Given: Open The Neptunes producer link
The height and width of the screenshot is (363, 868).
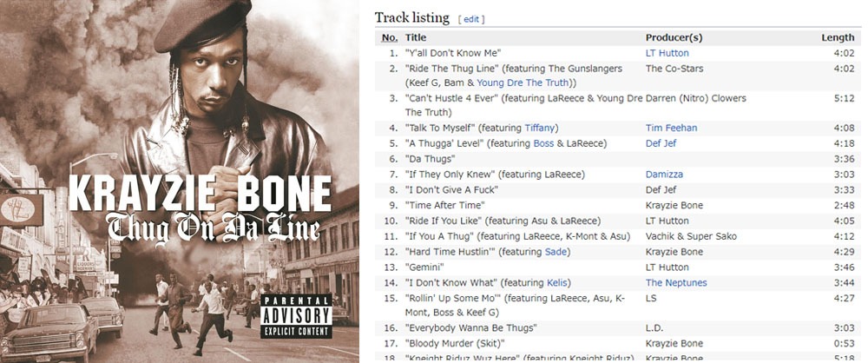Looking at the screenshot, I should 676,283.
